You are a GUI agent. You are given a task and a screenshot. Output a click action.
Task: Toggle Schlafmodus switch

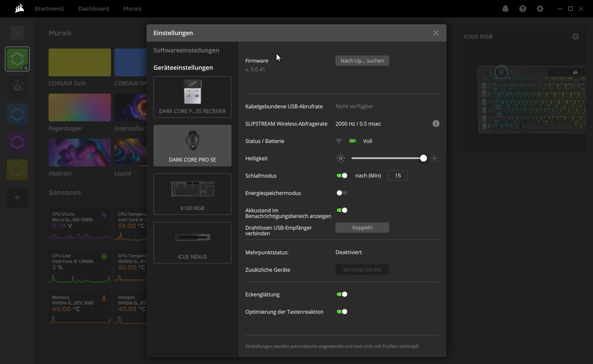(x=342, y=175)
